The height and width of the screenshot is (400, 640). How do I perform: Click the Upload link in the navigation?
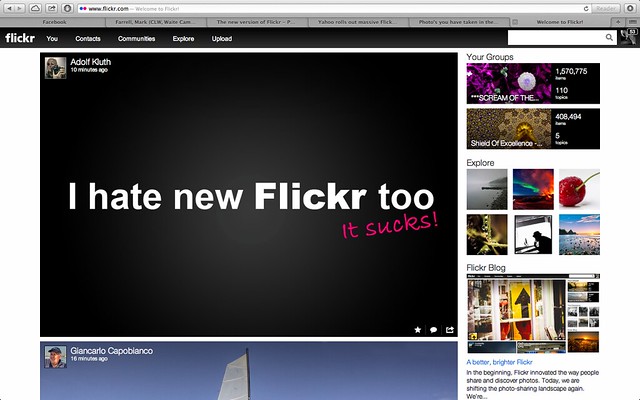221,39
